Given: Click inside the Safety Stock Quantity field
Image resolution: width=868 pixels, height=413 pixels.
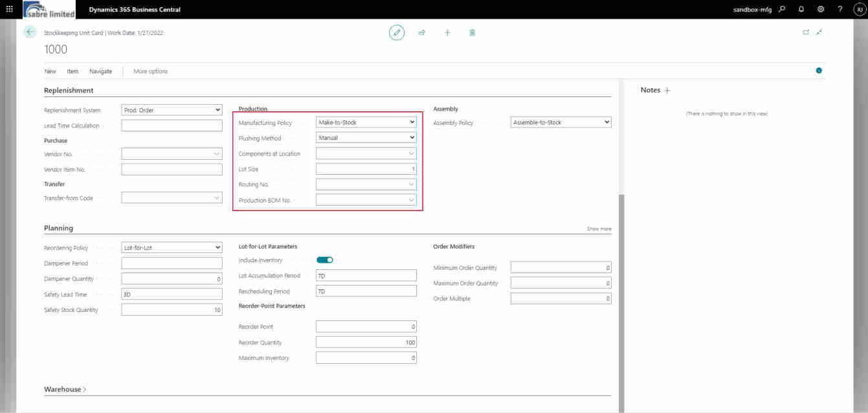Looking at the screenshot, I should 172,309.
